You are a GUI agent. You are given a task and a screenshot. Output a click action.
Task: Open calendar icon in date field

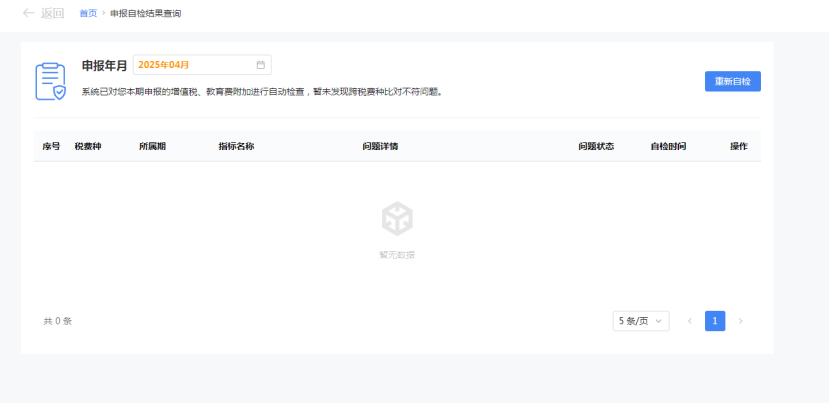coord(261,65)
